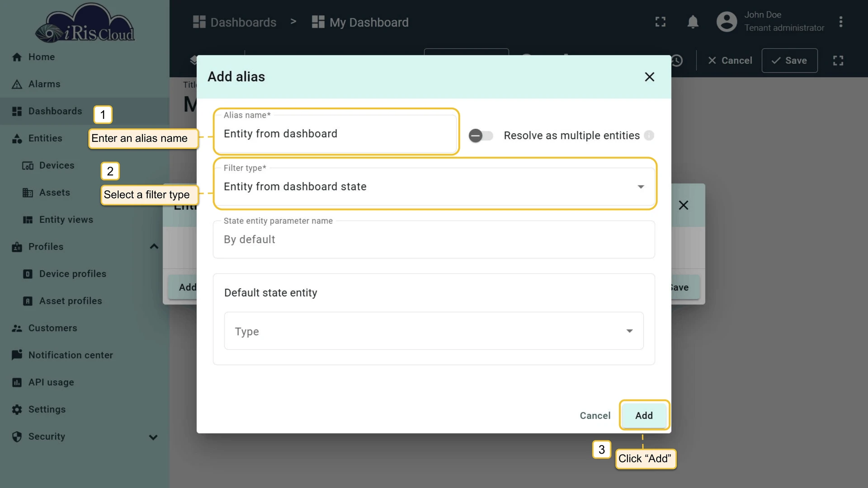This screenshot has width=868, height=488.
Task: Open Settings in the sidebar
Action: [85, 409]
